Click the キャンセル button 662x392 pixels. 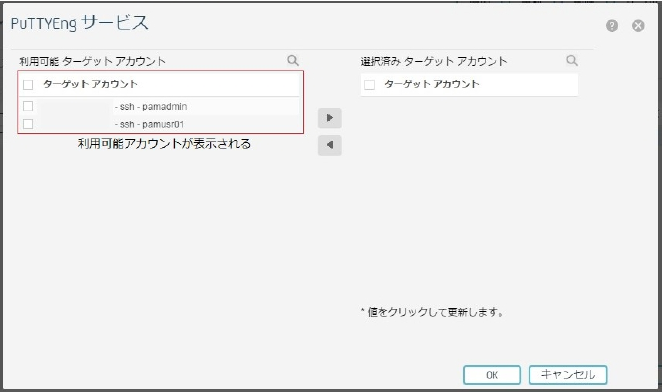568,375
